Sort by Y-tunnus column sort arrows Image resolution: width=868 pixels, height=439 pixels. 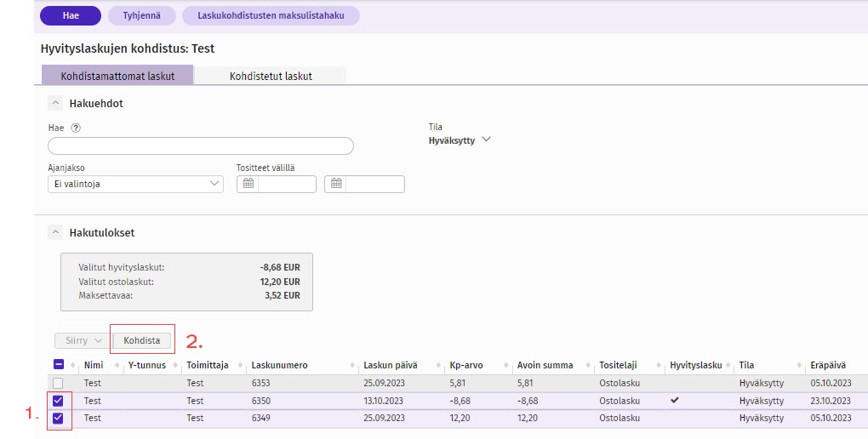175,365
